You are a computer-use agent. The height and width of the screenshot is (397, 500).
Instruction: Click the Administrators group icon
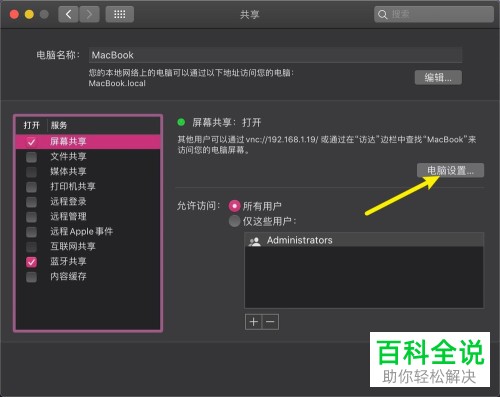[x=255, y=241]
